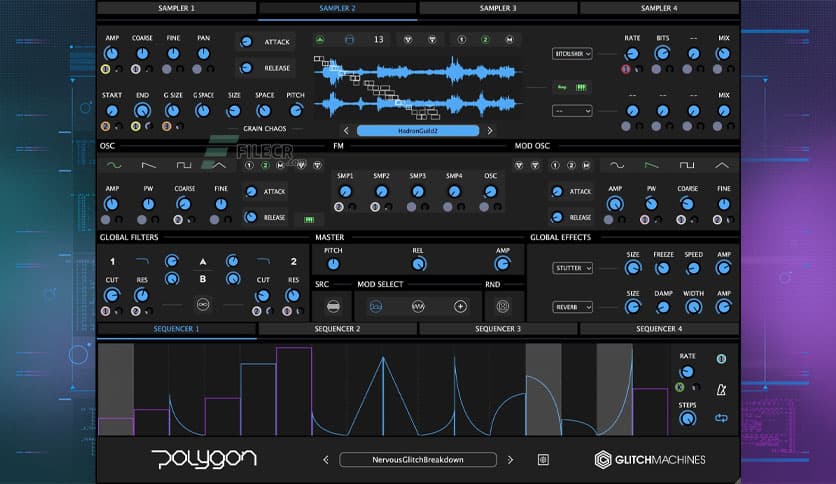
Task: Click the preset settings icon next to NervousGlitchBreakdown
Action: [543, 459]
